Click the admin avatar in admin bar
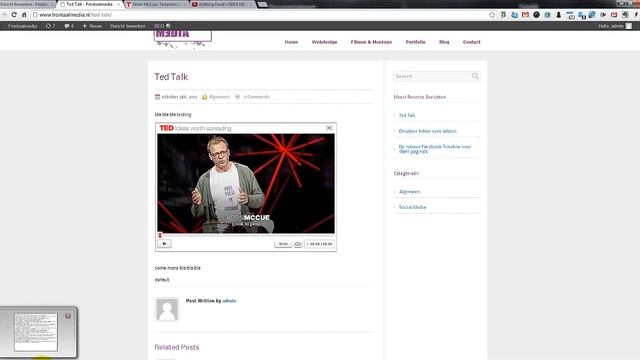This screenshot has width=640, height=360. point(629,26)
